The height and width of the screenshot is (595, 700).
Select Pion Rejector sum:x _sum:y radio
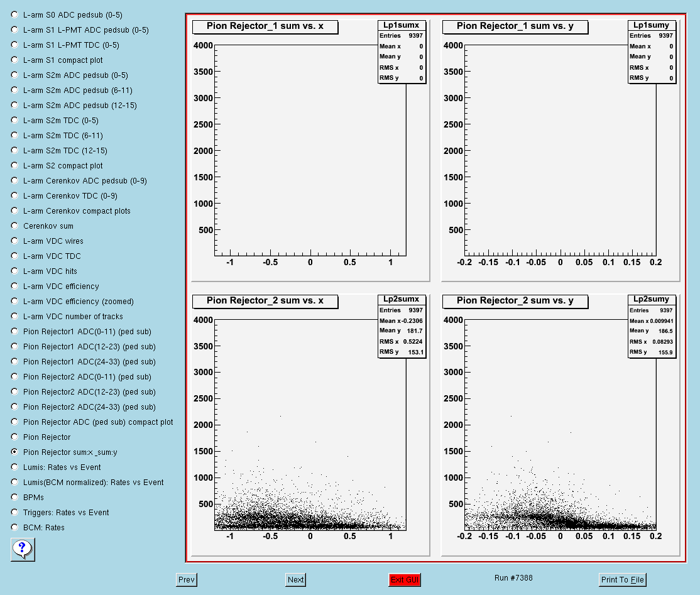[14, 452]
